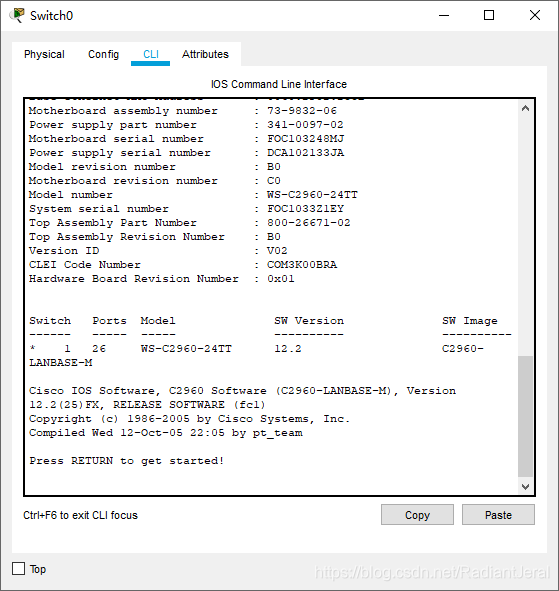This screenshot has height=591, width=559.
Task: Open the Attributes tab
Action: point(205,54)
